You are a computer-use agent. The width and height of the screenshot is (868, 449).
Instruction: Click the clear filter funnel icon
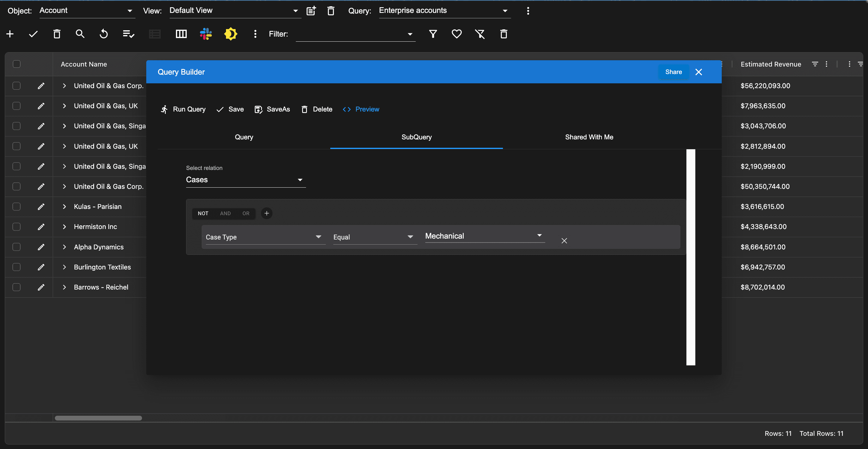(x=480, y=34)
